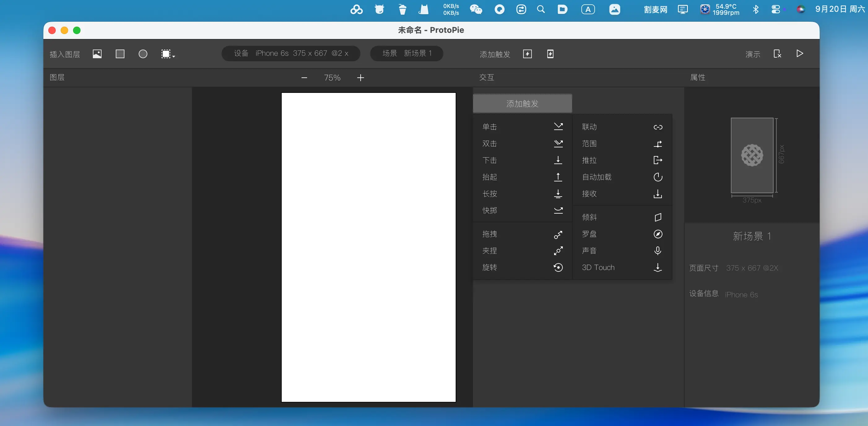Zoom in the canvas with the plus button
The image size is (868, 426).
point(360,78)
